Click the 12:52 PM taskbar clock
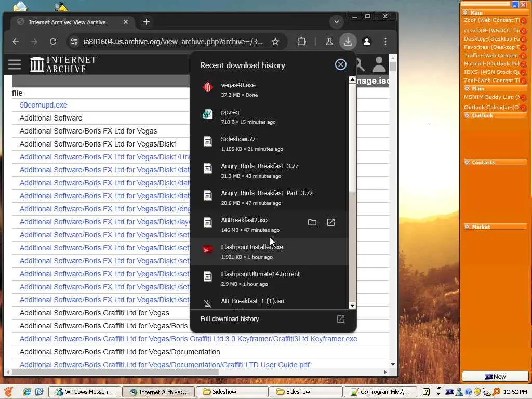The image size is (532, 399). click(515, 392)
